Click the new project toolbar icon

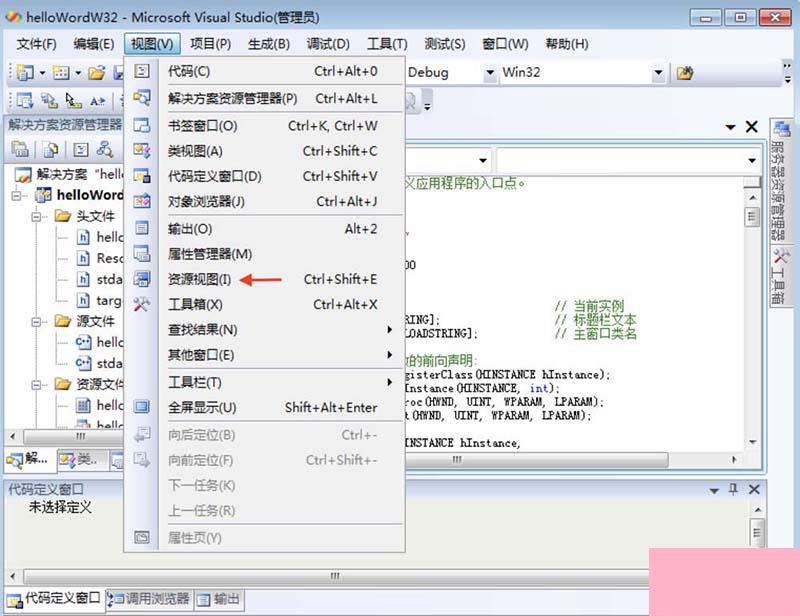tap(24, 73)
